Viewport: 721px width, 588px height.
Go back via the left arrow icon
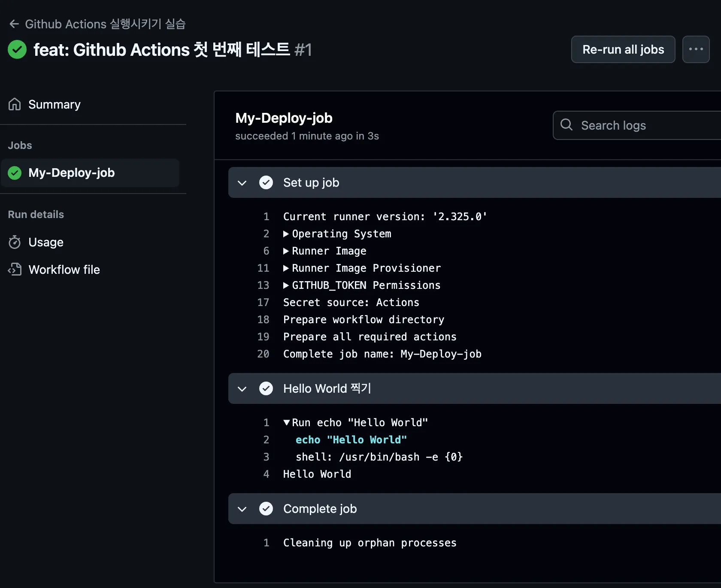[14, 24]
